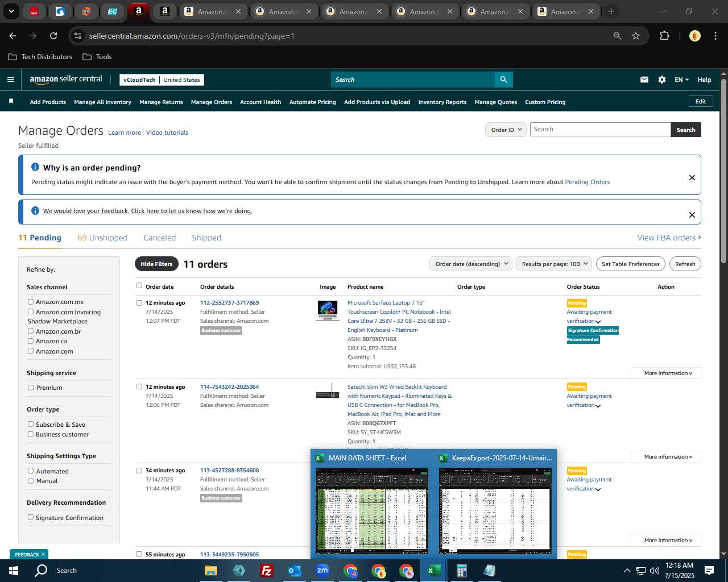
Task: Open the Manage All Inventory menu
Action: coord(102,102)
